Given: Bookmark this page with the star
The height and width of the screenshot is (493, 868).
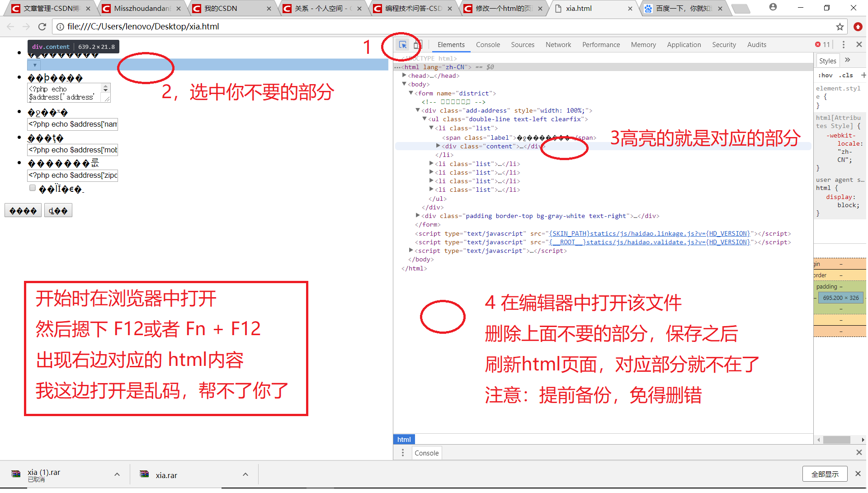Looking at the screenshot, I should click(x=840, y=27).
